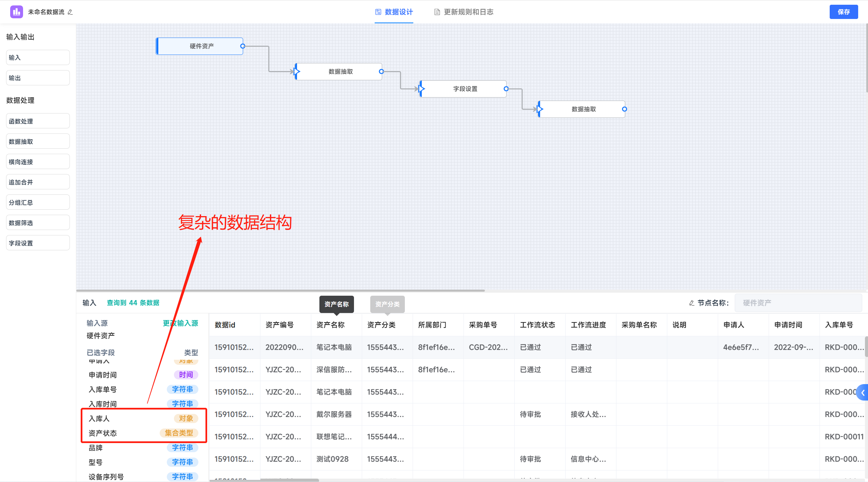
Task: Select the 横向连接 component
Action: (x=38, y=162)
